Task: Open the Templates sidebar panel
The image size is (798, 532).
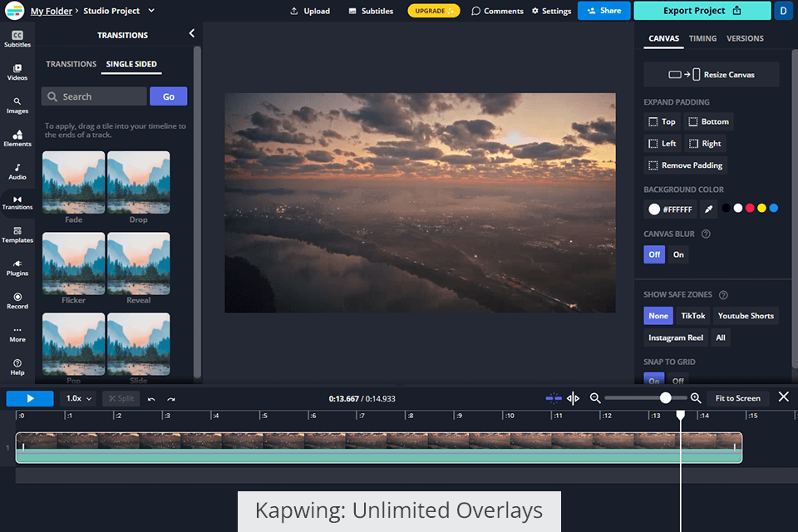Action: (x=17, y=235)
